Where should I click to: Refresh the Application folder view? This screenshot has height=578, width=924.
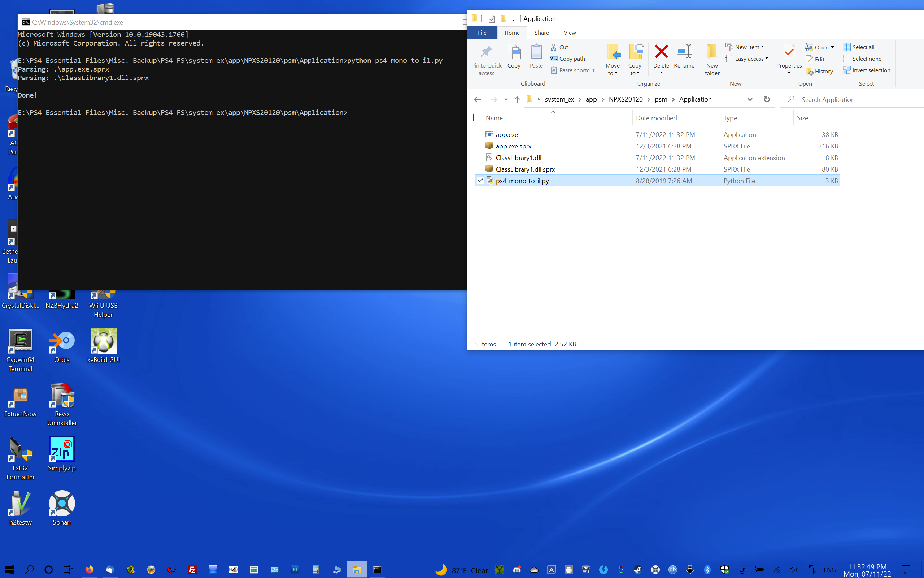(766, 99)
